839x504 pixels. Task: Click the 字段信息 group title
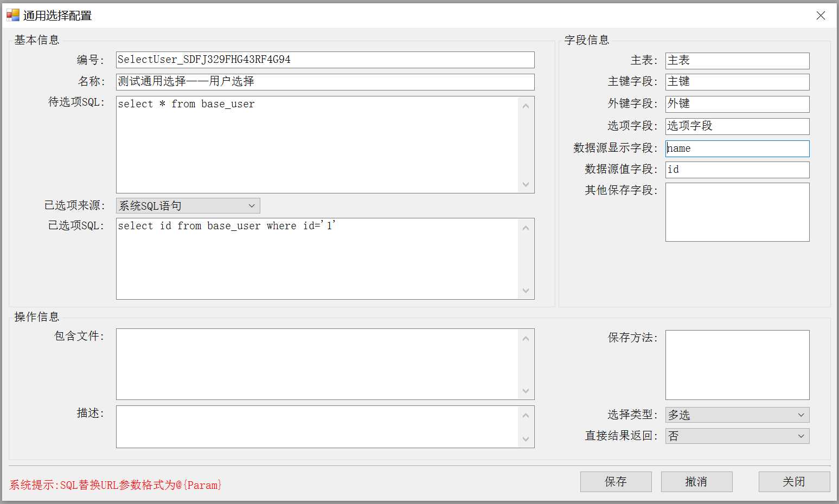click(x=587, y=40)
